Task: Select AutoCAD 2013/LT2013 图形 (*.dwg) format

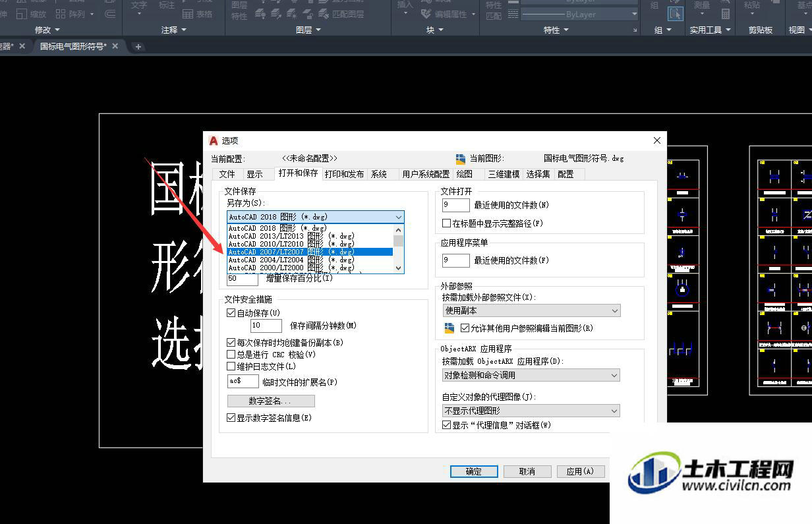Action: [x=310, y=236]
